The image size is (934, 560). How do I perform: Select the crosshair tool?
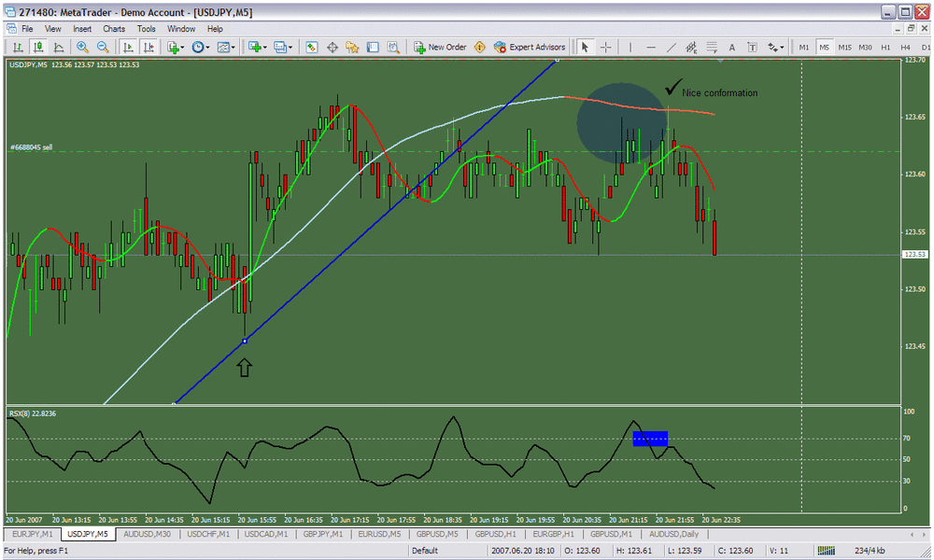[x=606, y=47]
